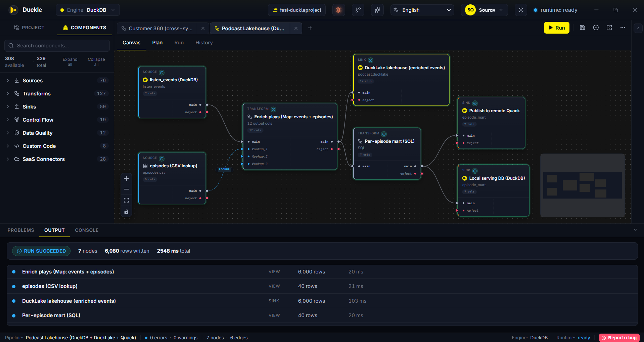Viewport: 644px width, 342px height.
Task: Switch to the PROJECT tab
Action: (x=29, y=28)
